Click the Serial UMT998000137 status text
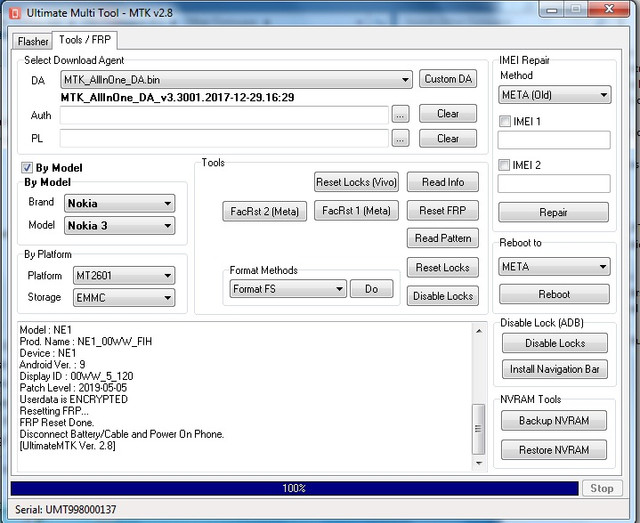640x523 pixels. 66,510
